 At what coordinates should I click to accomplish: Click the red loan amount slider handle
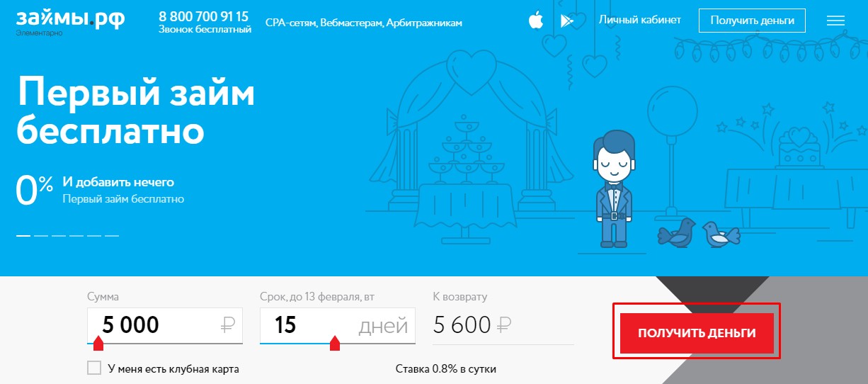[x=98, y=344]
